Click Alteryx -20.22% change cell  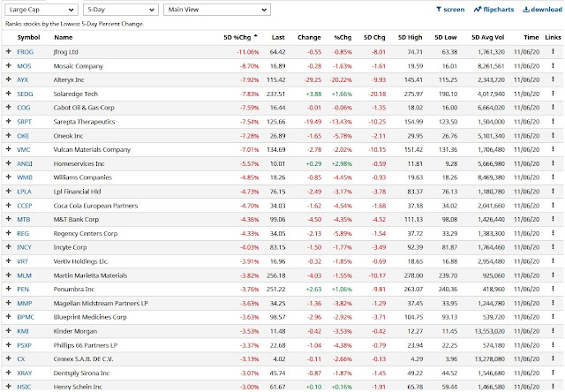click(341, 79)
